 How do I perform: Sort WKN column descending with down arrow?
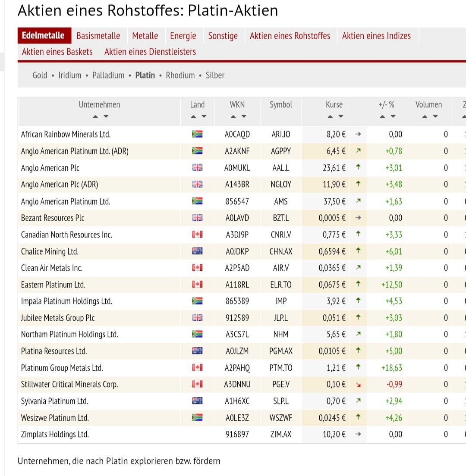pos(244,116)
